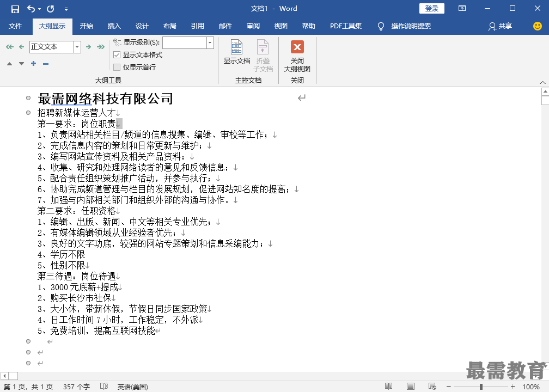Undo the last action

click(31, 9)
